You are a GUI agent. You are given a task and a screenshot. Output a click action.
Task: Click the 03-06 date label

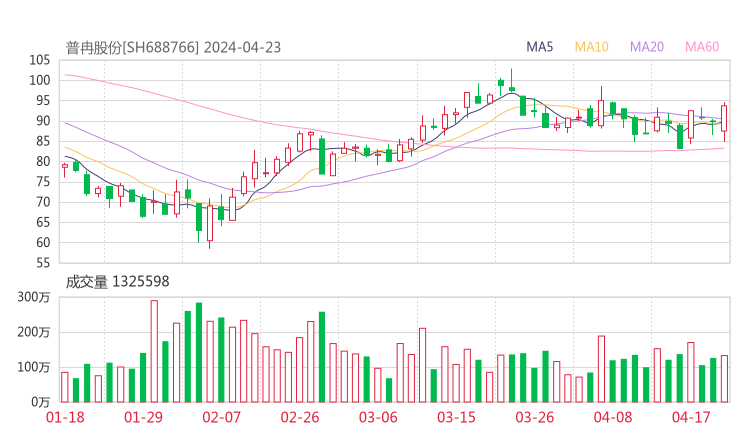(378, 417)
